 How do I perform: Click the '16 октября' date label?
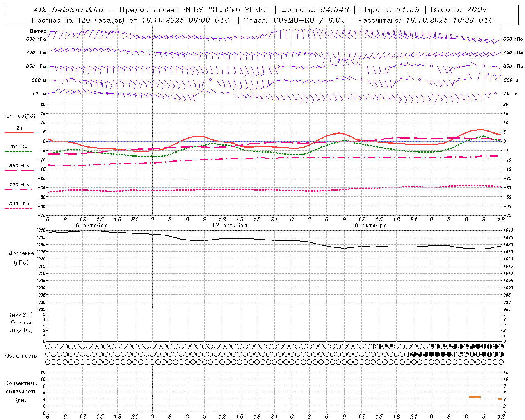[90, 226]
